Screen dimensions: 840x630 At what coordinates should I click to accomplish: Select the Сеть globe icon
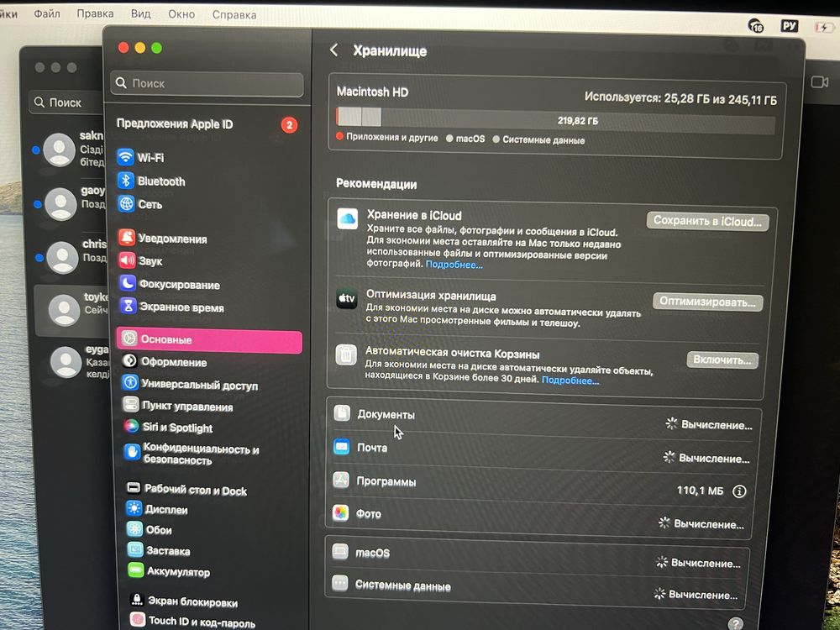[127, 204]
